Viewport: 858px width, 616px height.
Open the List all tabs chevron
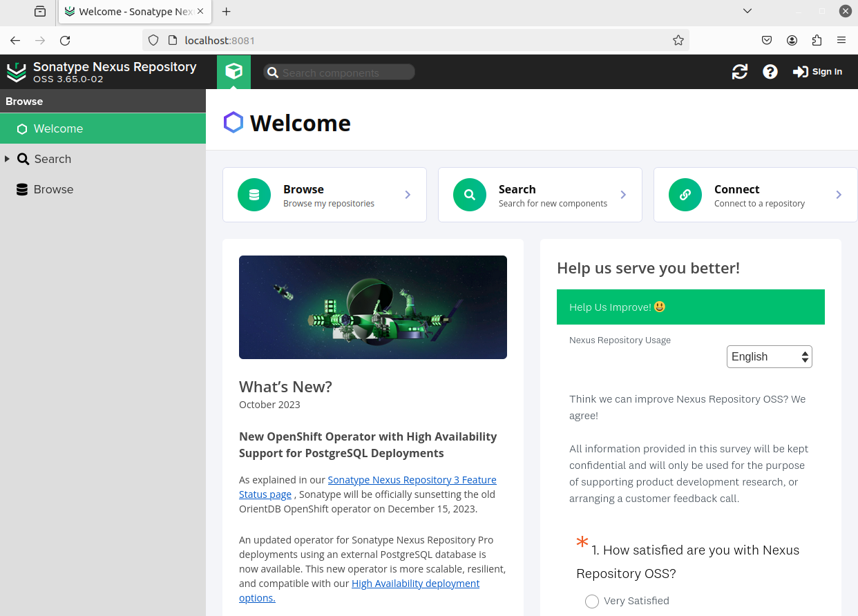coord(747,11)
